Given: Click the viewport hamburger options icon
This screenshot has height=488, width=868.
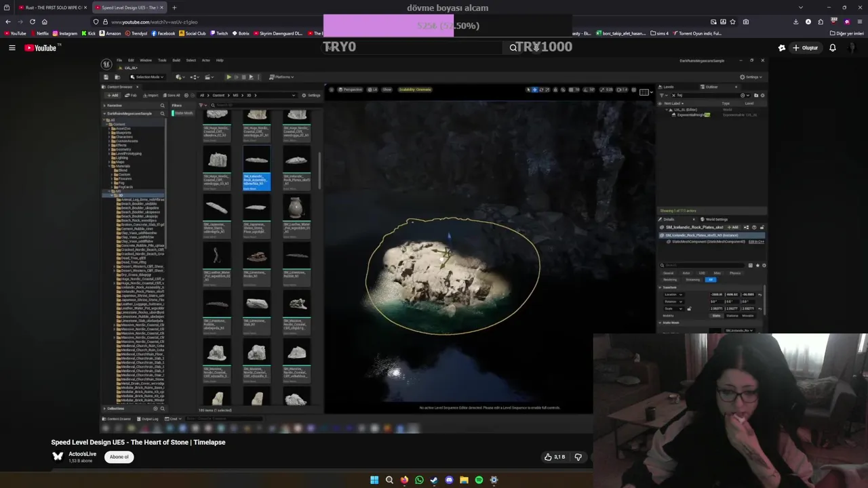Looking at the screenshot, I should (331, 89).
